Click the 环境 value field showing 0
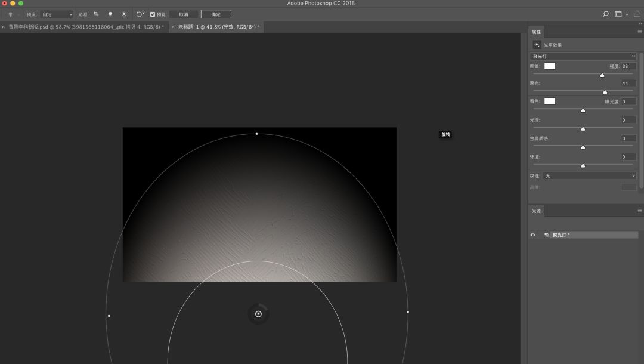 [x=628, y=156]
